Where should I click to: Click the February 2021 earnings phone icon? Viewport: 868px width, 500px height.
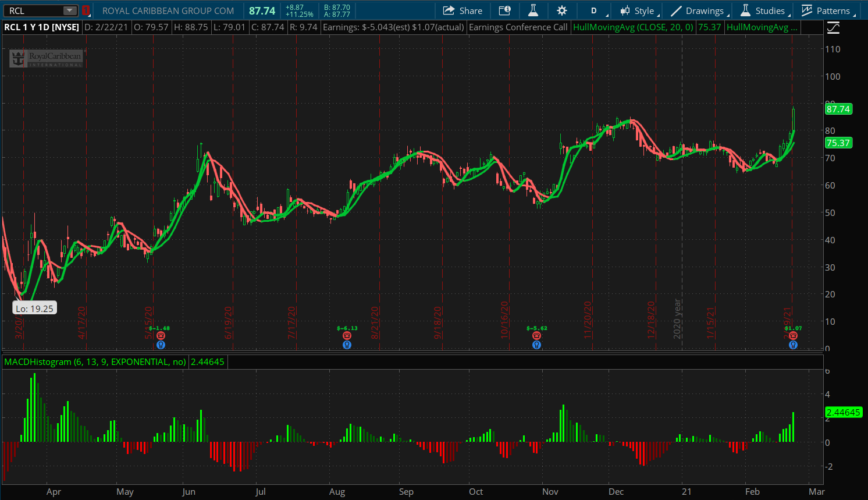click(x=793, y=336)
